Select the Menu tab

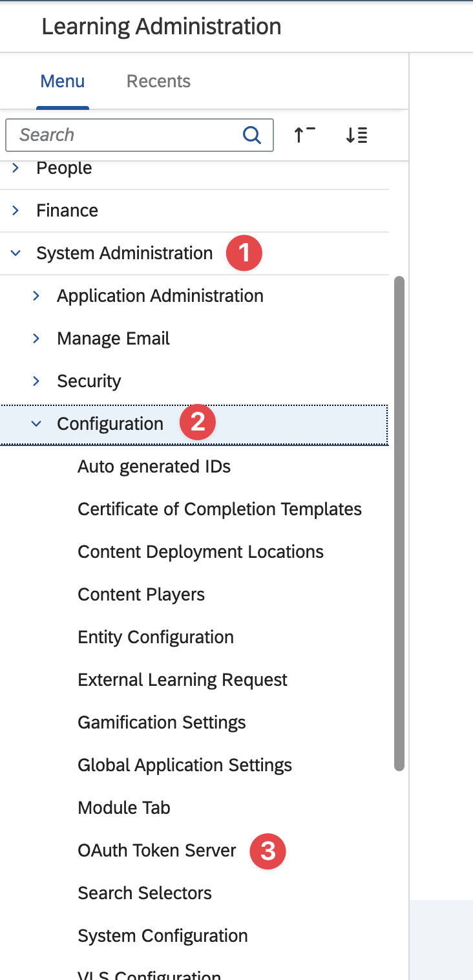point(63,81)
